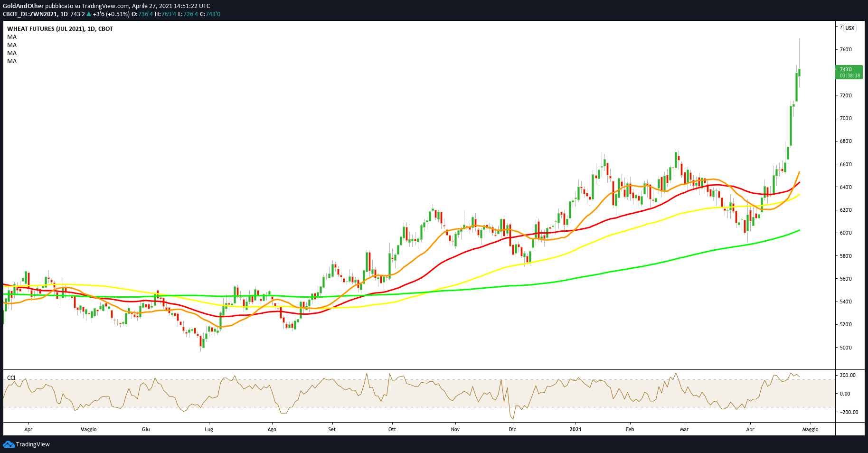
Task: Click the TradingView cloud logo icon
Action: click(9, 444)
